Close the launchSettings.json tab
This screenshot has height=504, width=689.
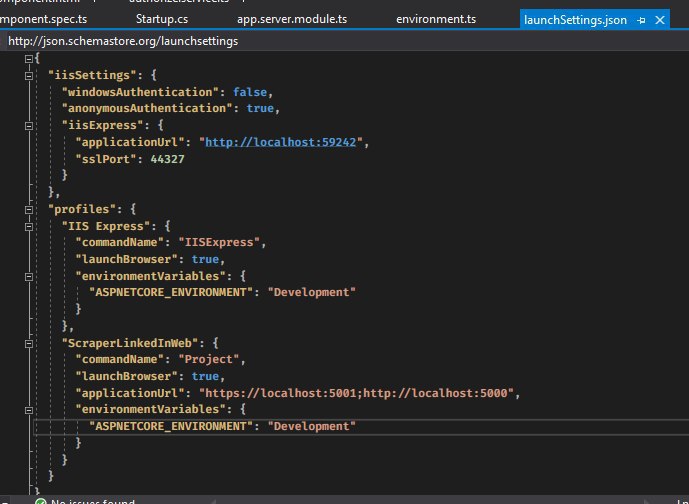tap(660, 20)
